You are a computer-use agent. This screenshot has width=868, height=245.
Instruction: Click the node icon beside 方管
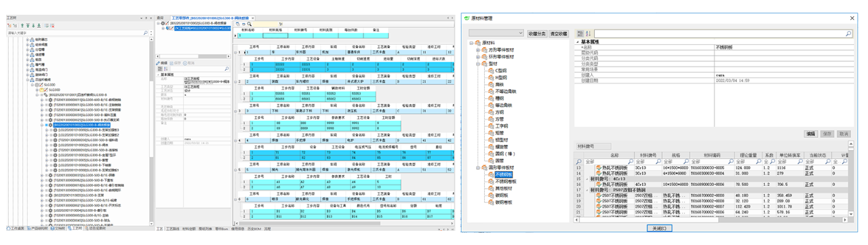pyautogui.click(x=492, y=119)
